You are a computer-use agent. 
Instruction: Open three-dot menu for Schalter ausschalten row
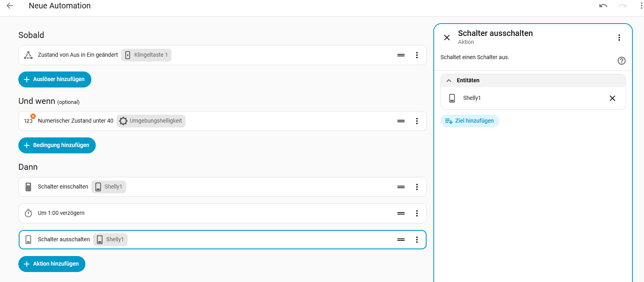tap(417, 240)
